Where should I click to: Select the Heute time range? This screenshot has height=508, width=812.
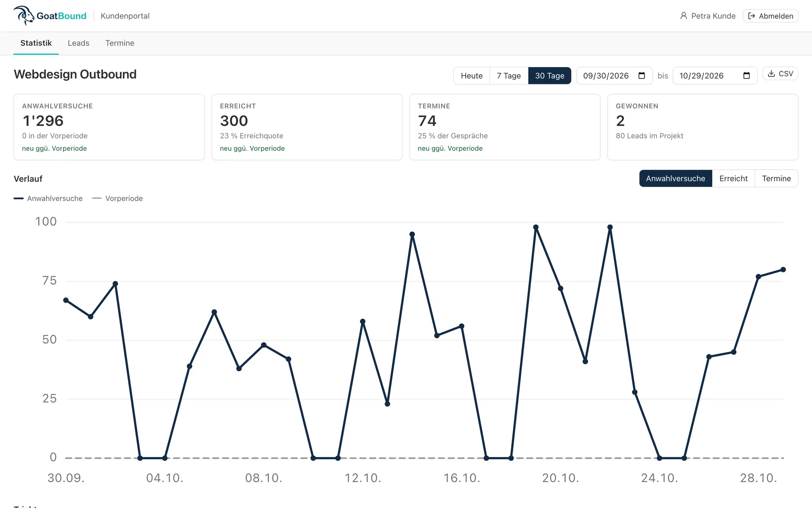472,75
